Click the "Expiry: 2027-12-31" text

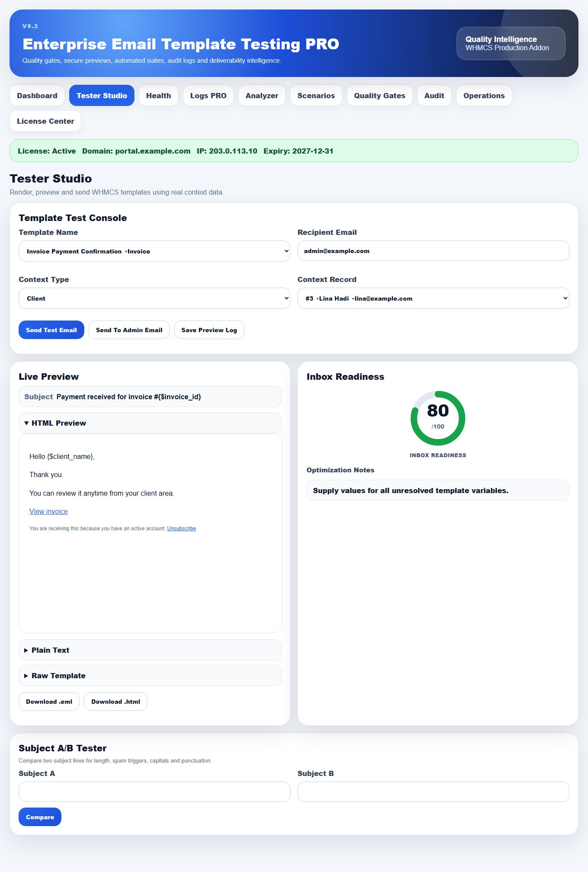coord(298,151)
